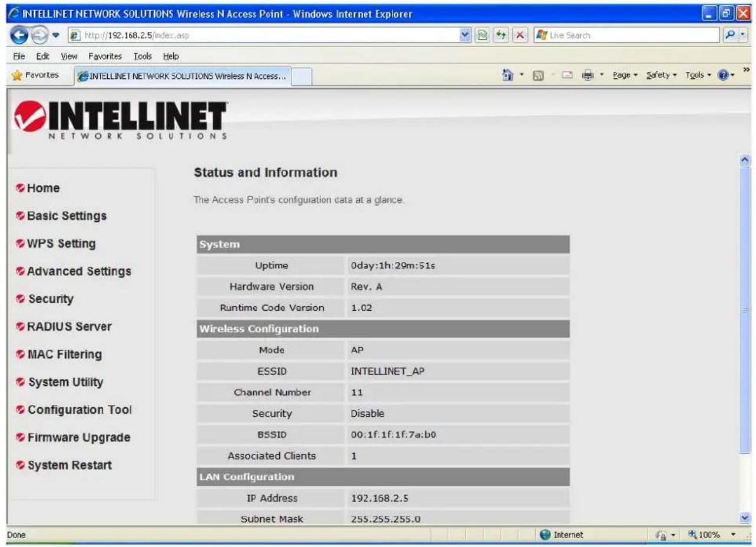756x547 pixels.
Task: Click the Channel Number value 11
Action: click(x=357, y=392)
